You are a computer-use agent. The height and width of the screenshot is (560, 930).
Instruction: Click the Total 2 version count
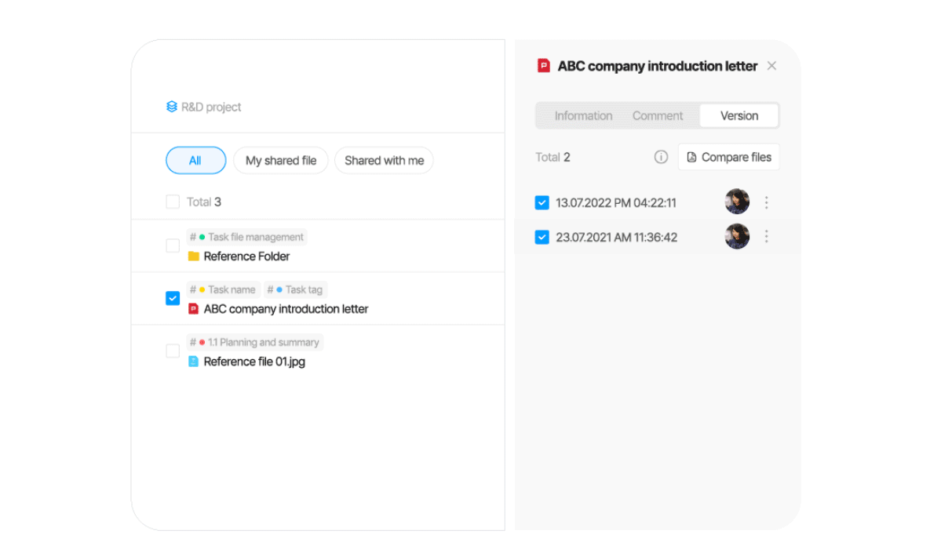[x=553, y=157]
